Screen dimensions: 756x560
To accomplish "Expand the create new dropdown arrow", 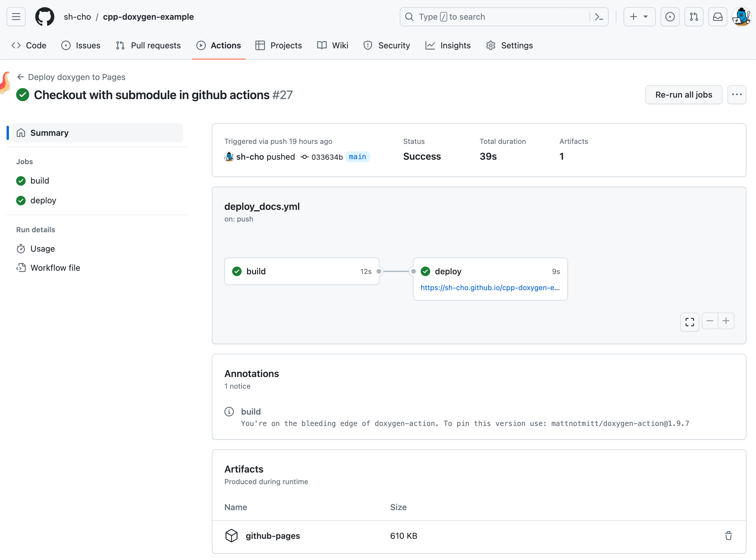I will click(646, 17).
